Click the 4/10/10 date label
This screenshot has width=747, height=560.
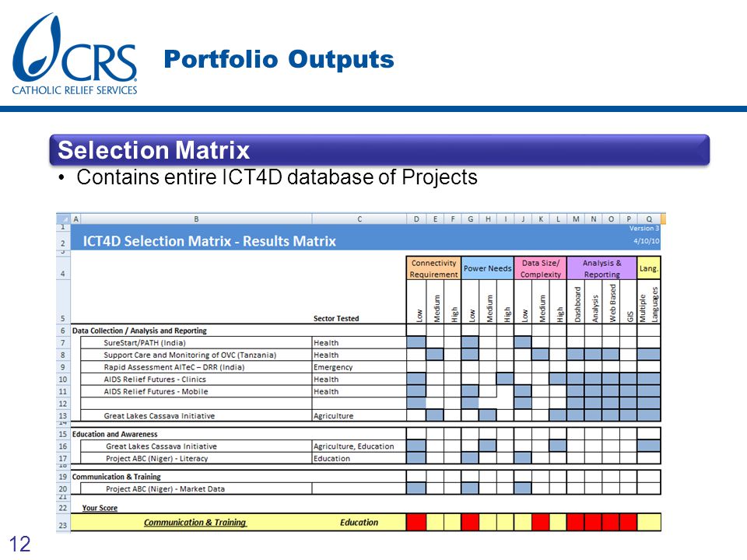point(647,241)
